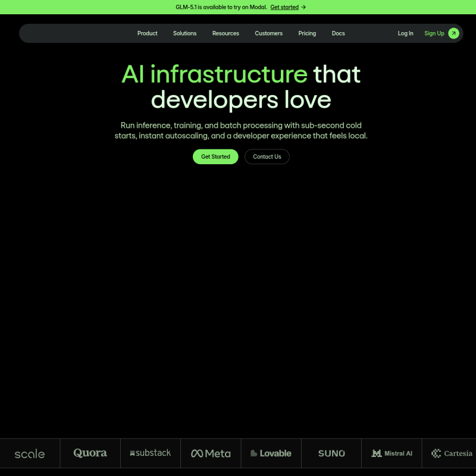Image resolution: width=476 pixels, height=476 pixels.
Task: Click the Sign Up text link
Action: point(434,33)
